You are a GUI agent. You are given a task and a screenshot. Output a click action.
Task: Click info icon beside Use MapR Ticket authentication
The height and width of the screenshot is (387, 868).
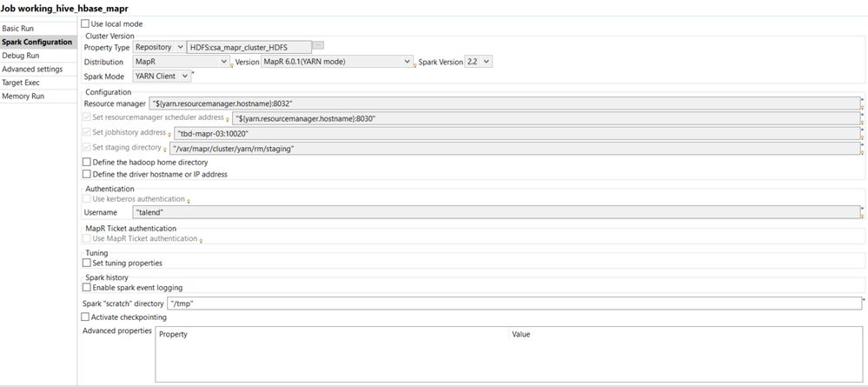coord(201,240)
